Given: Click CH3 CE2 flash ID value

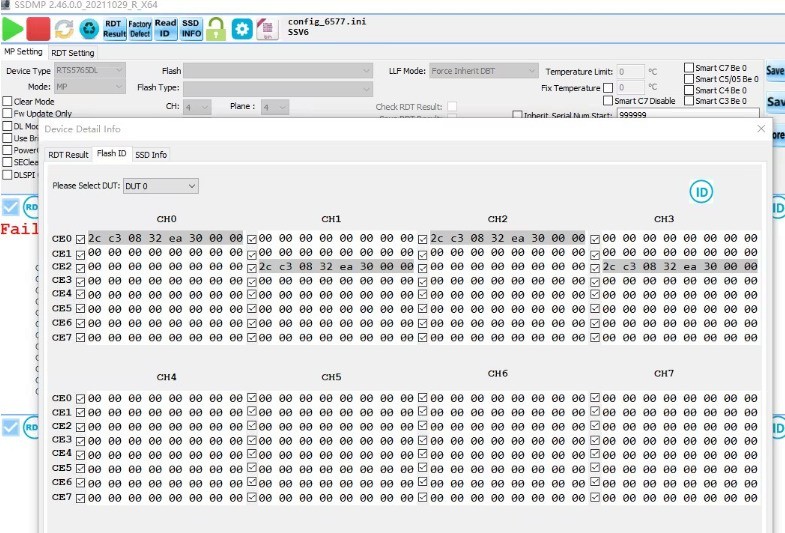Looking at the screenshot, I should pos(679,267).
